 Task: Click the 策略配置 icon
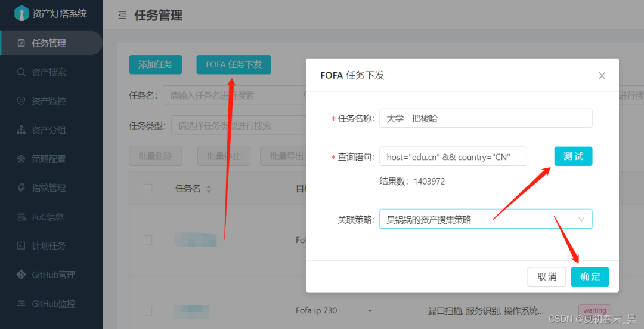pyautogui.click(x=21, y=159)
